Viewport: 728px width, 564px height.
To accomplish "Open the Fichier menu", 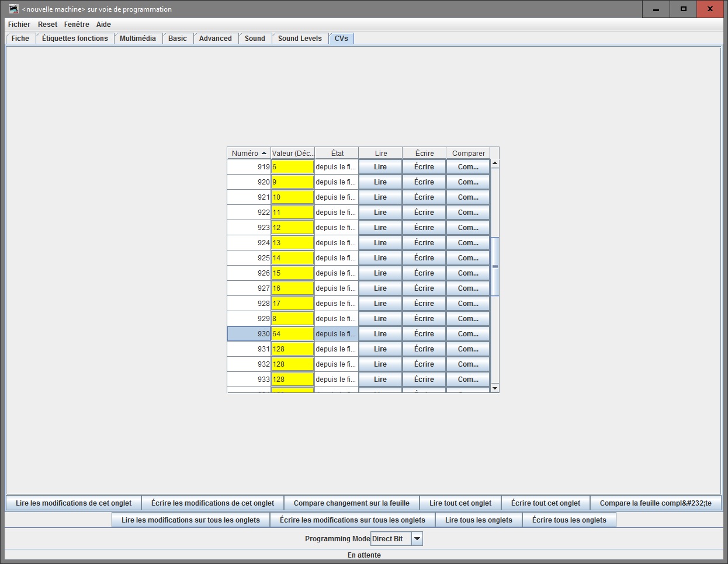I will [19, 25].
